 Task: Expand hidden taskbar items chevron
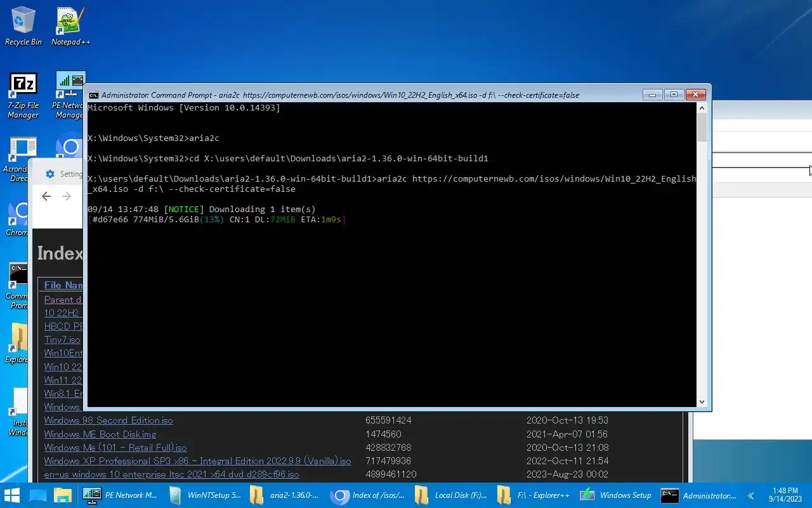750,495
